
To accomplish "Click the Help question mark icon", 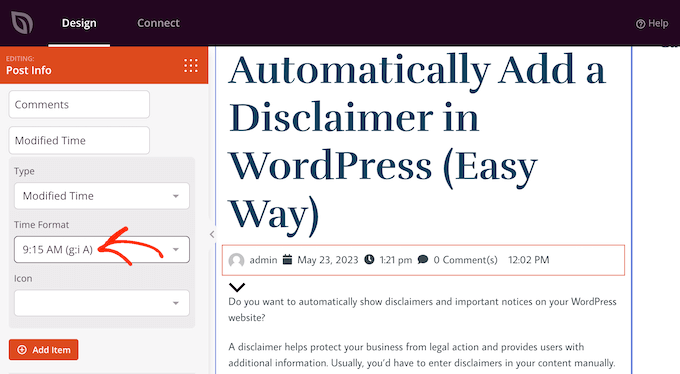I will [641, 24].
